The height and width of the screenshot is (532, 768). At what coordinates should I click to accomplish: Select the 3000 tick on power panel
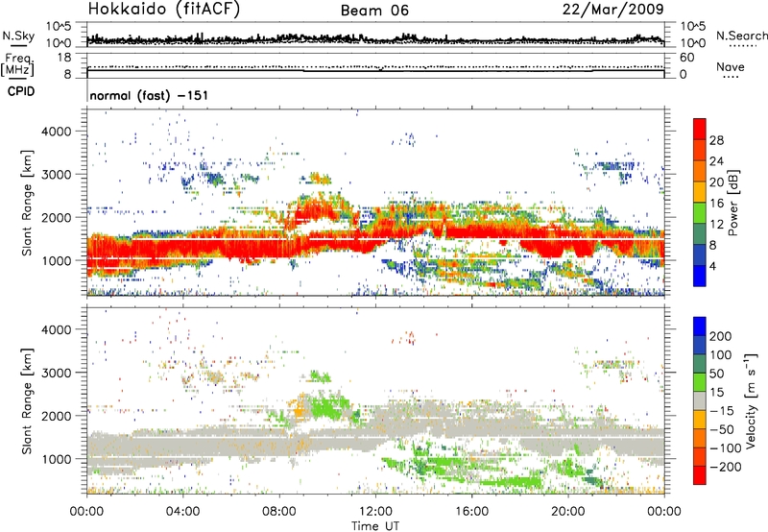[x=57, y=175]
